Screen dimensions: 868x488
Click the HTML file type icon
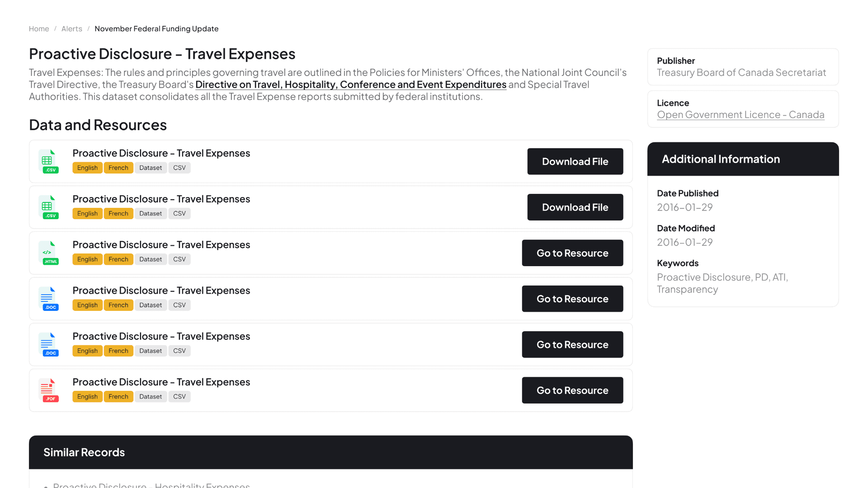coord(49,253)
